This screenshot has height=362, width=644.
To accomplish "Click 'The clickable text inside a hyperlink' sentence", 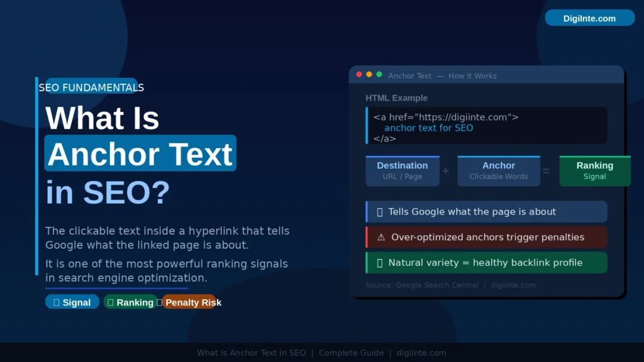I will point(167,238).
